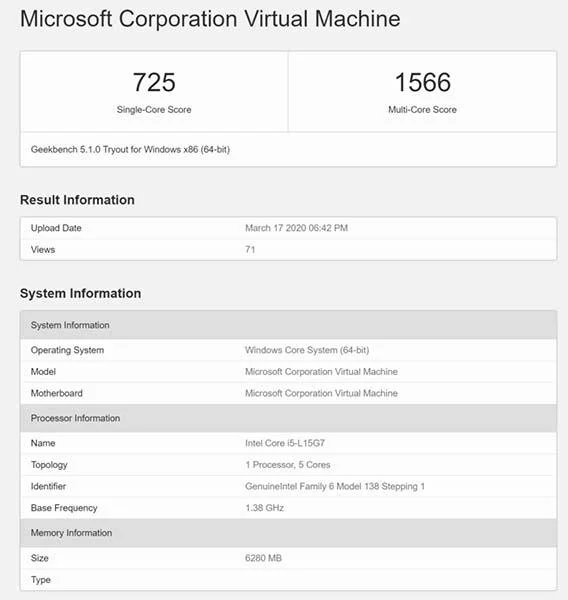This screenshot has height=600, width=568.
Task: Select the Motherboard row's Virtual Machine value
Action: (x=321, y=393)
